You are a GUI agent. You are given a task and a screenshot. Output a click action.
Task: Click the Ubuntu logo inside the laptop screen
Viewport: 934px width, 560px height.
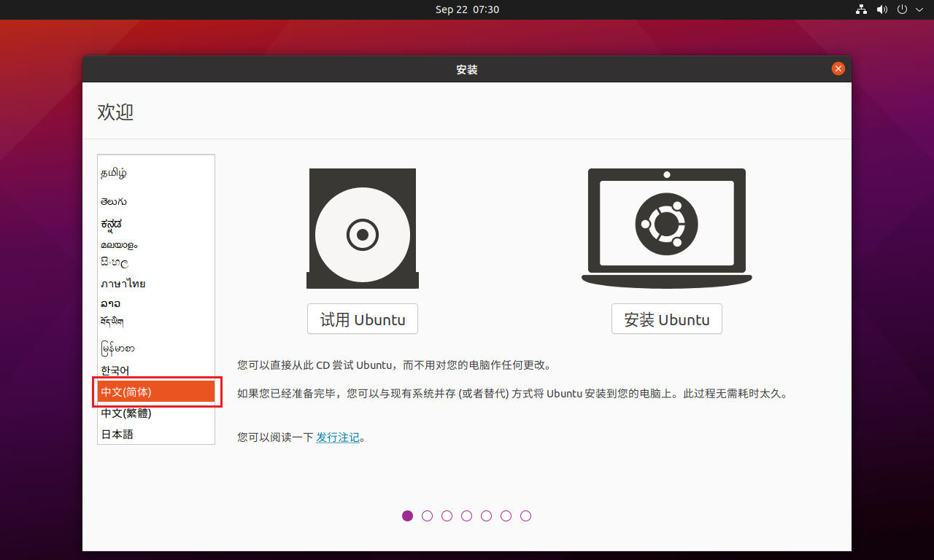pyautogui.click(x=666, y=222)
